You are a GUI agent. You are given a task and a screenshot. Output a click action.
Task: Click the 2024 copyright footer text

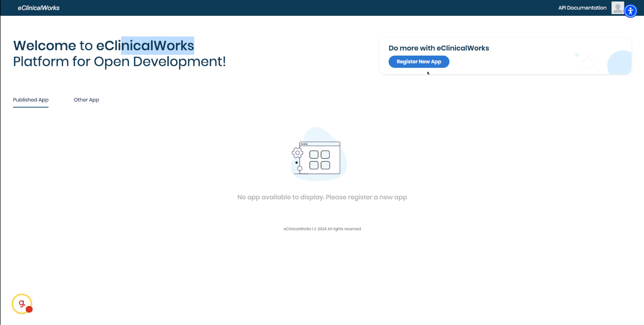[x=322, y=229]
